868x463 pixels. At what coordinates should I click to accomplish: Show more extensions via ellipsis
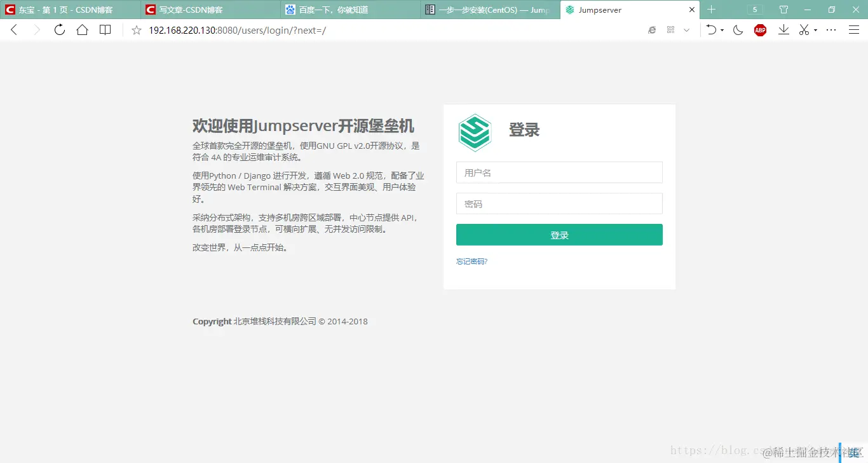(831, 30)
